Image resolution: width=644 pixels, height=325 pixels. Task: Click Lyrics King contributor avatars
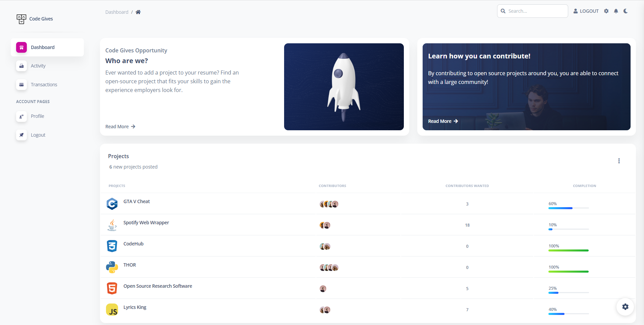tap(325, 310)
